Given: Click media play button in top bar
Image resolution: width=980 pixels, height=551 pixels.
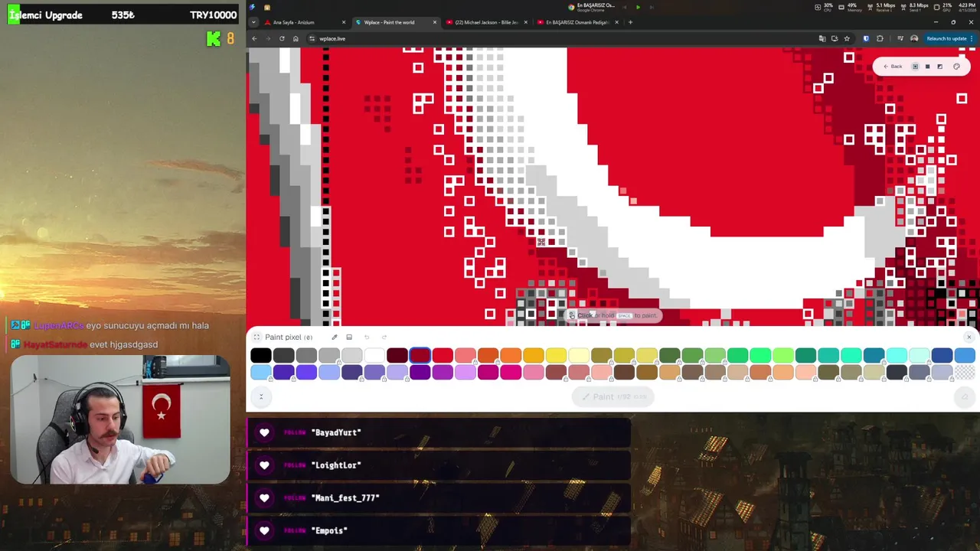Looking at the screenshot, I should [x=638, y=7].
